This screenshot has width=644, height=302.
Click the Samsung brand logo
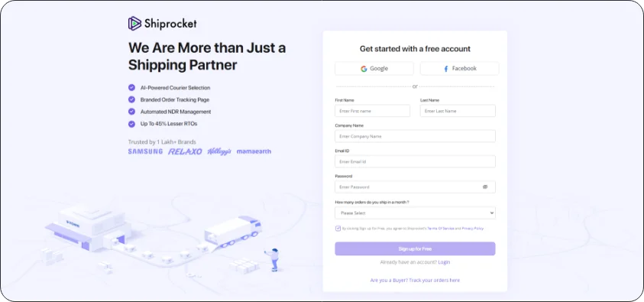145,151
